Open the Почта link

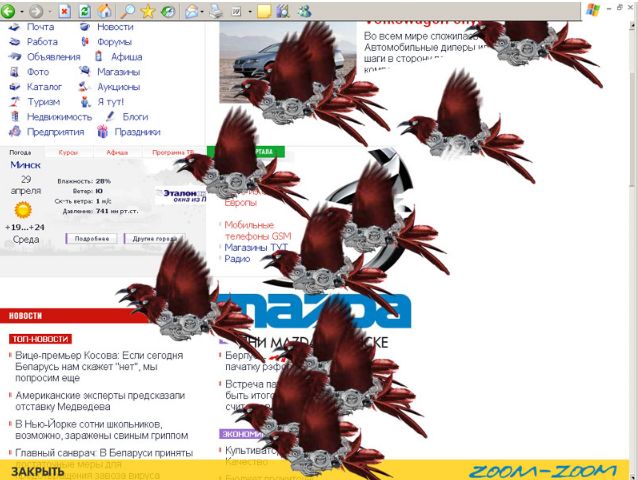click(41, 27)
